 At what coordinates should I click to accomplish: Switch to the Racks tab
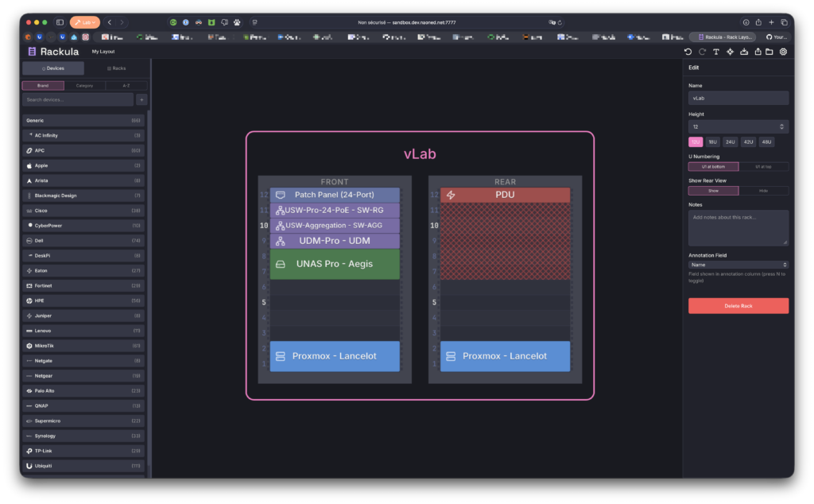[116, 68]
